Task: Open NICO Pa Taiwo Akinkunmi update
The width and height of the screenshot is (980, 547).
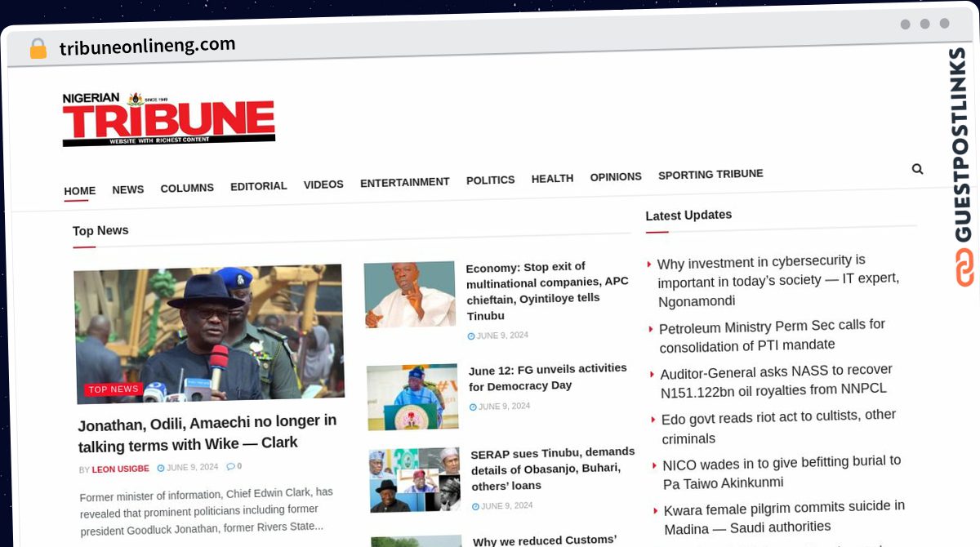Action: click(782, 472)
